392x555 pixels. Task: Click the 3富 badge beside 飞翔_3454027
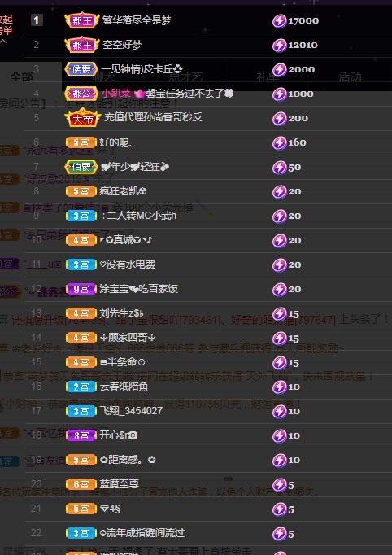coord(81,411)
